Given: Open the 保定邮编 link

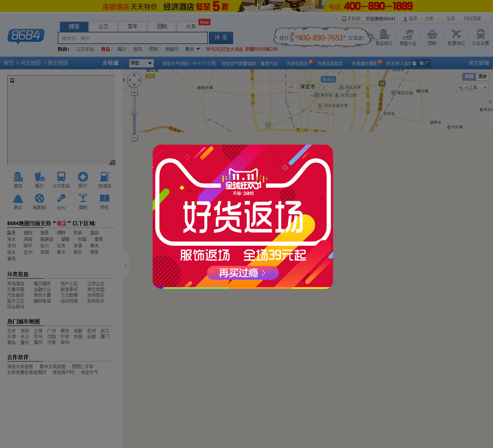Looking at the screenshot, I should pos(479,63).
